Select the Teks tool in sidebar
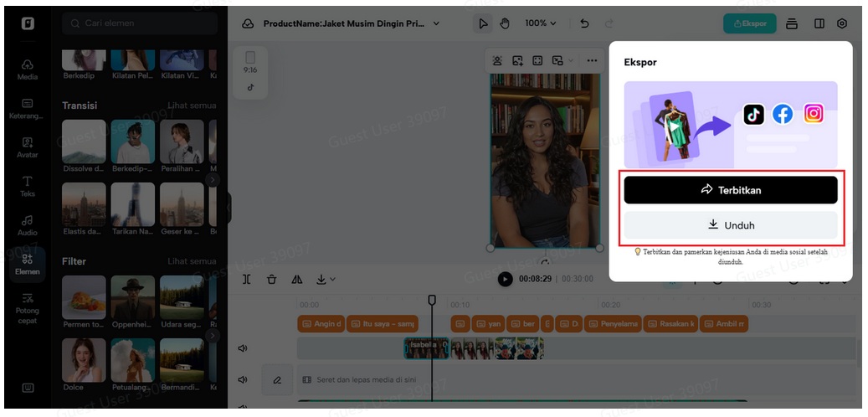This screenshot has width=868, height=417. tap(28, 186)
